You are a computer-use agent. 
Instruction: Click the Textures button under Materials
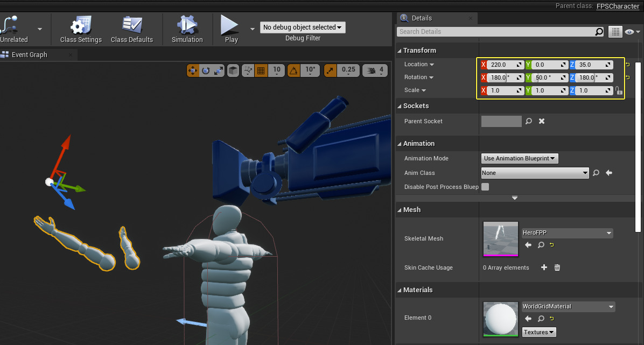(x=538, y=332)
